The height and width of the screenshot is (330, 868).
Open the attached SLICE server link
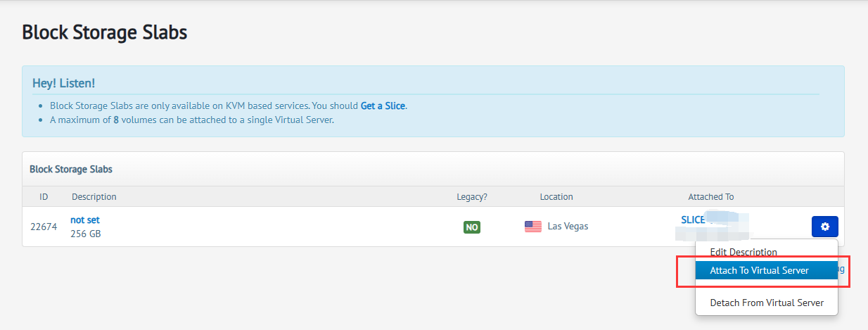693,220
